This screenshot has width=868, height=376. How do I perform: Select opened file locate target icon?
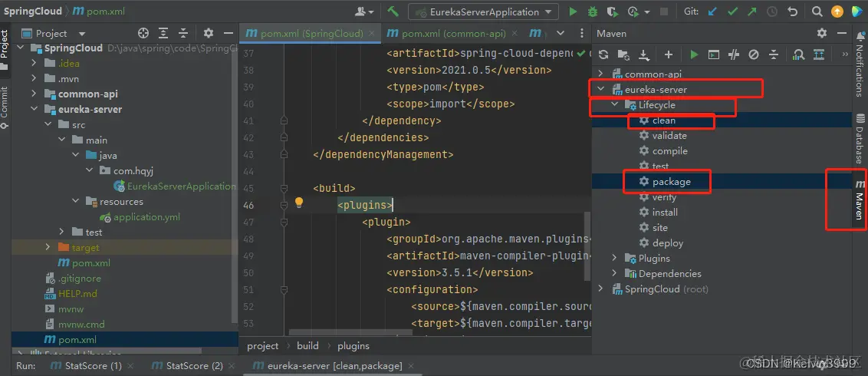[143, 33]
